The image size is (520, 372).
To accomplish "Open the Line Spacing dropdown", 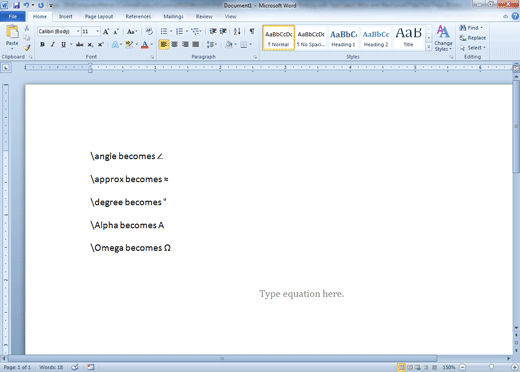I will (x=212, y=44).
